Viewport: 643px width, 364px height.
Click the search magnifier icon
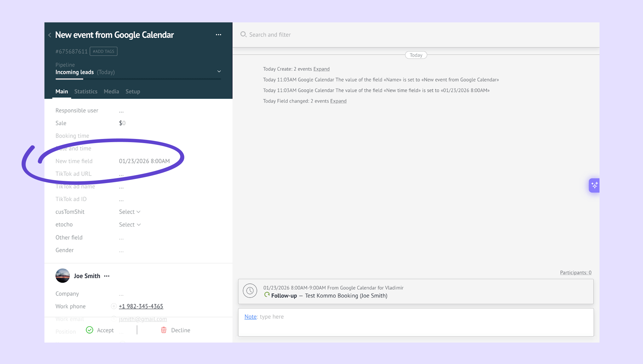click(x=243, y=34)
